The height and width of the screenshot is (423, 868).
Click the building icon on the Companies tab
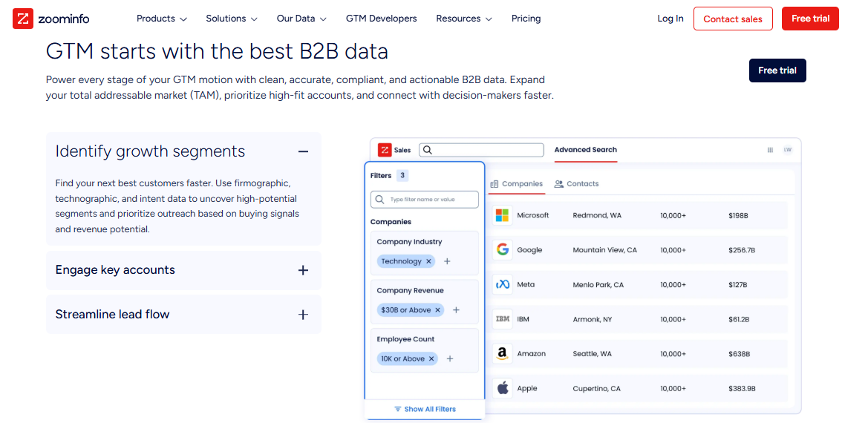click(x=495, y=183)
